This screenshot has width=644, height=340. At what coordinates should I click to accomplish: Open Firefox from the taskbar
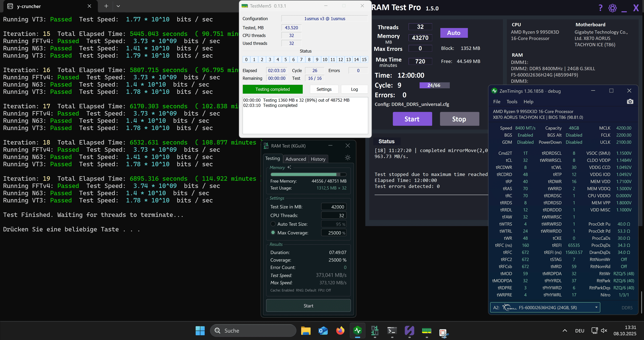pos(340,331)
